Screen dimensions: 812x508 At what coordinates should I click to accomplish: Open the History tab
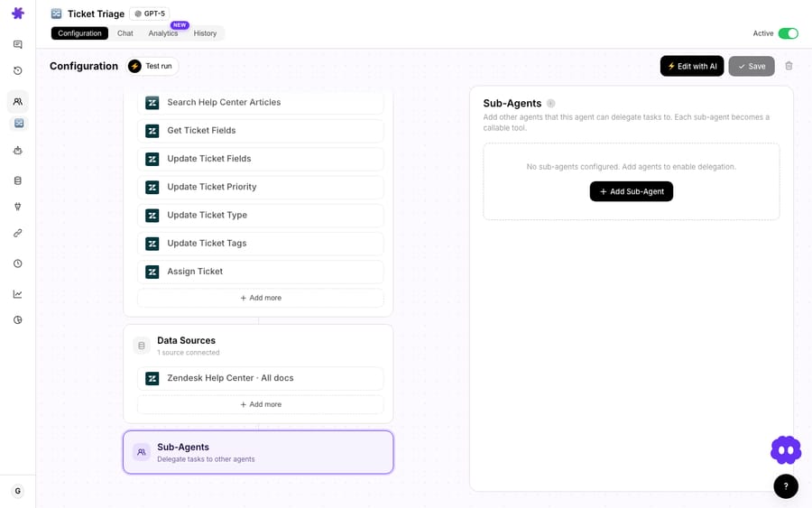click(x=205, y=33)
